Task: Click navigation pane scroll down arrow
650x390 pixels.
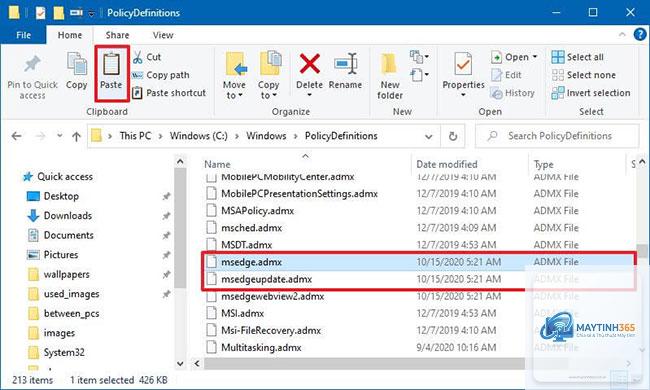Action: 180,363
